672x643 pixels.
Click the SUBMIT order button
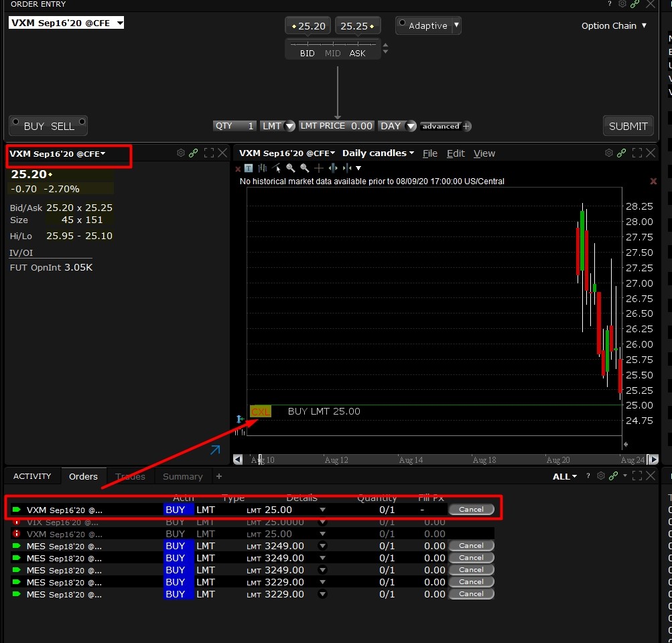[x=628, y=126]
